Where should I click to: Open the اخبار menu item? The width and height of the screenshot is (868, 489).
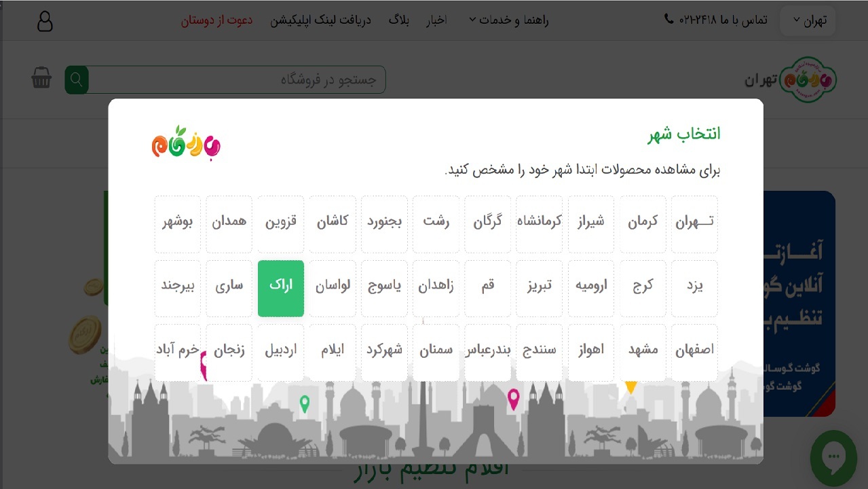click(x=436, y=20)
